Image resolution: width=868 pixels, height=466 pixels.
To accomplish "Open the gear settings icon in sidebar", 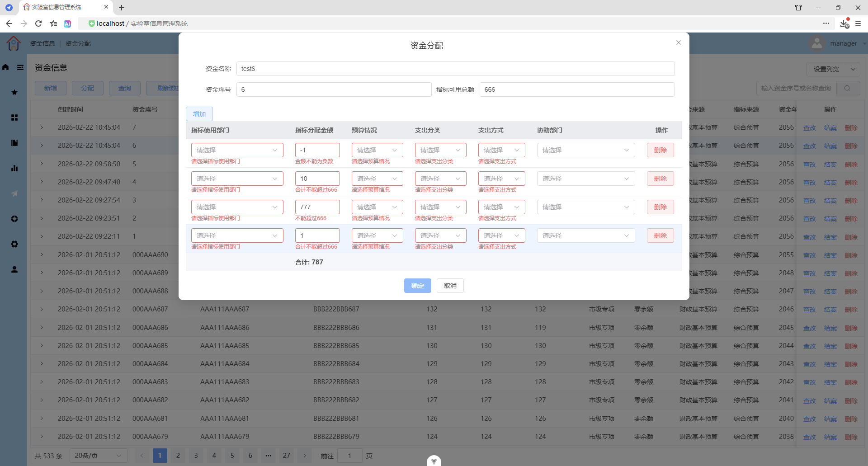I will (x=14, y=244).
